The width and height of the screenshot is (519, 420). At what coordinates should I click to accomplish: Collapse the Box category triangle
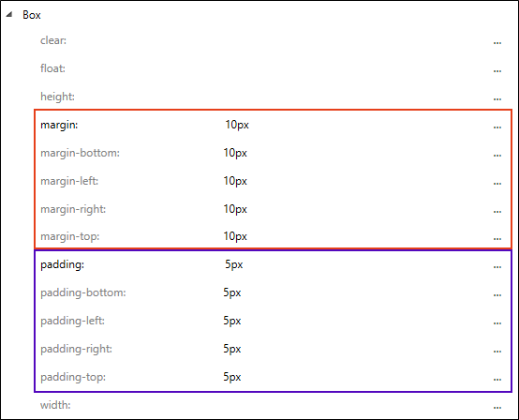[9, 15]
